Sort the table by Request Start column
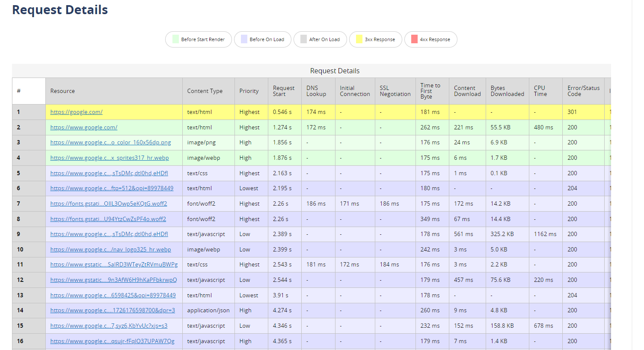The height and width of the screenshot is (350, 644). tap(284, 91)
